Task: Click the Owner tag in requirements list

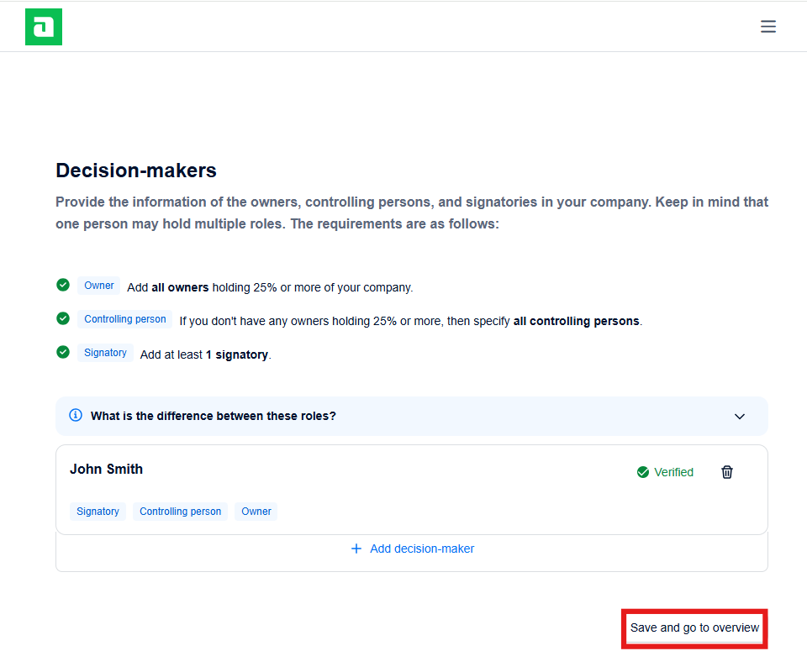Action: pos(99,286)
